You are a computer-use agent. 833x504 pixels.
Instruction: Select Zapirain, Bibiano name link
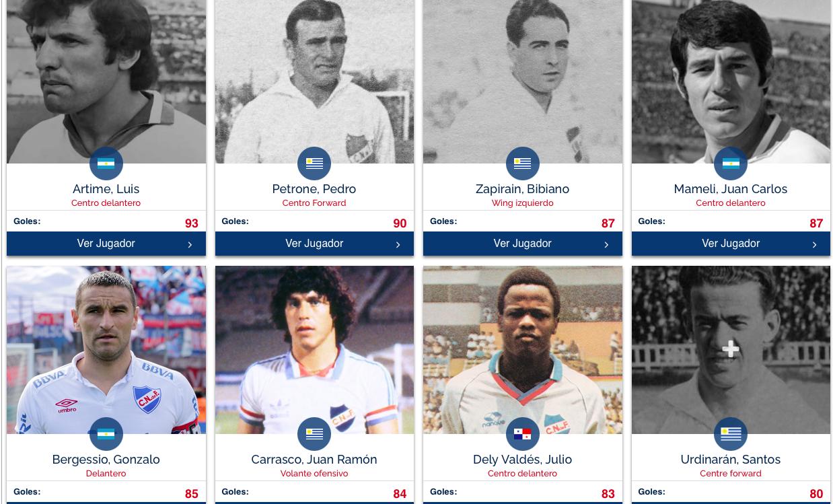(523, 189)
